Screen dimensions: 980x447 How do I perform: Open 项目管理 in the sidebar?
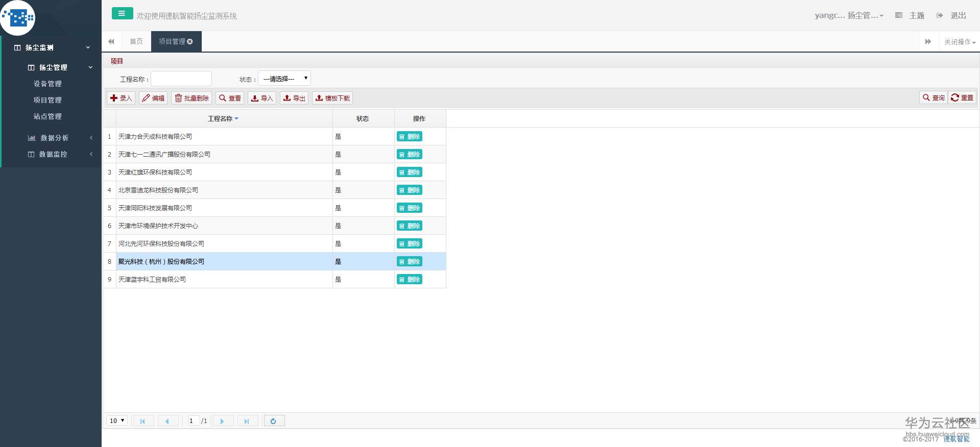click(47, 100)
